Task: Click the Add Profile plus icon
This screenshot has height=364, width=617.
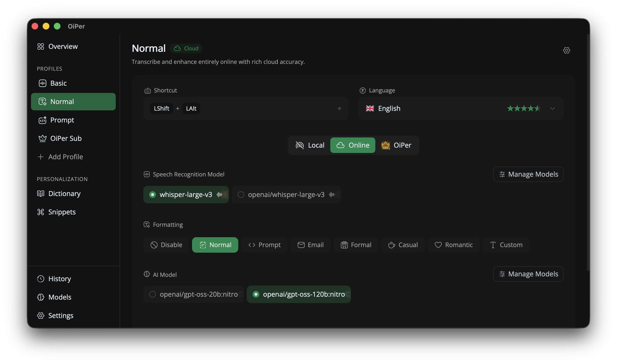Action: 40,157
